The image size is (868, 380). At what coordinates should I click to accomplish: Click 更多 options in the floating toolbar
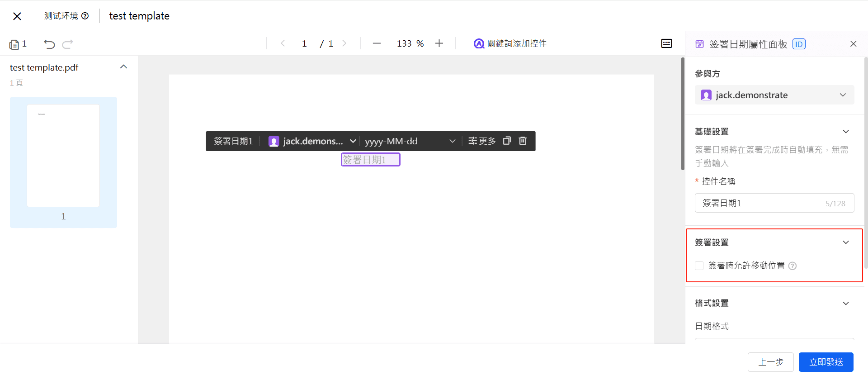(x=482, y=141)
